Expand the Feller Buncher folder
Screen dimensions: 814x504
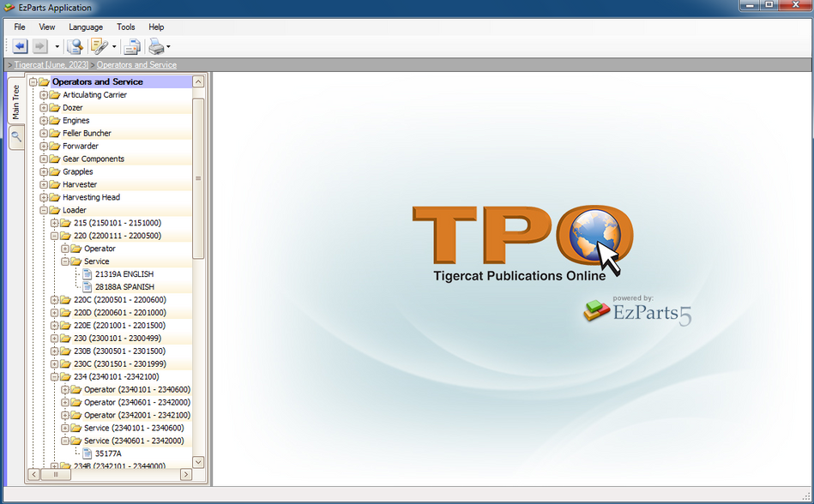[x=44, y=134]
